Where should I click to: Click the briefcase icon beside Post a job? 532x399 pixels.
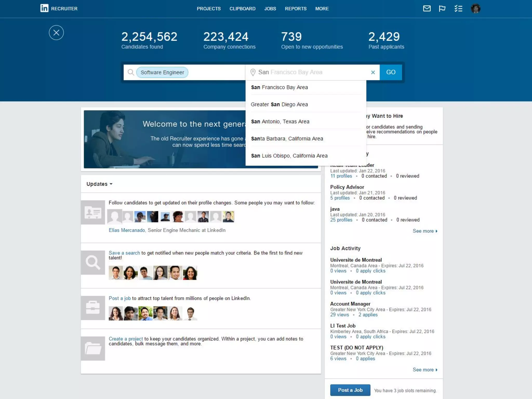tap(93, 308)
